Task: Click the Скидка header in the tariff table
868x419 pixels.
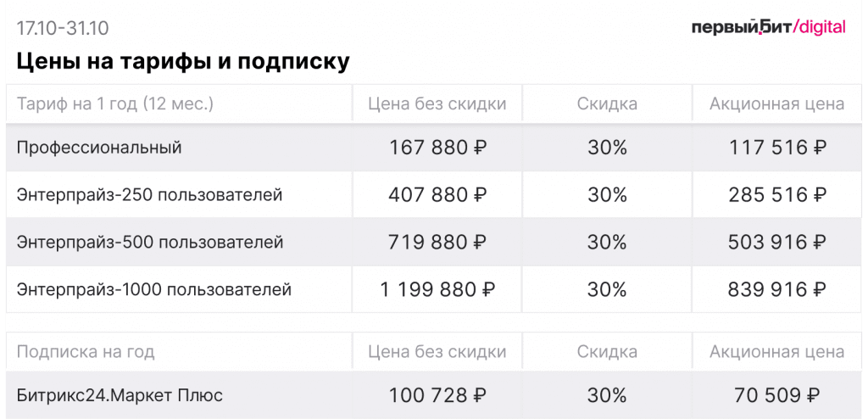Action: [607, 103]
